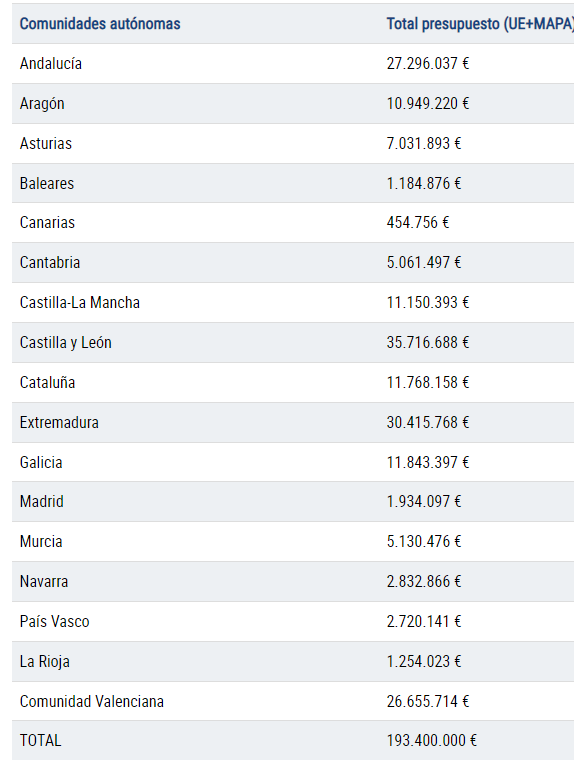Select the Galicia row label
This screenshot has height=775, width=577.
tap(41, 463)
